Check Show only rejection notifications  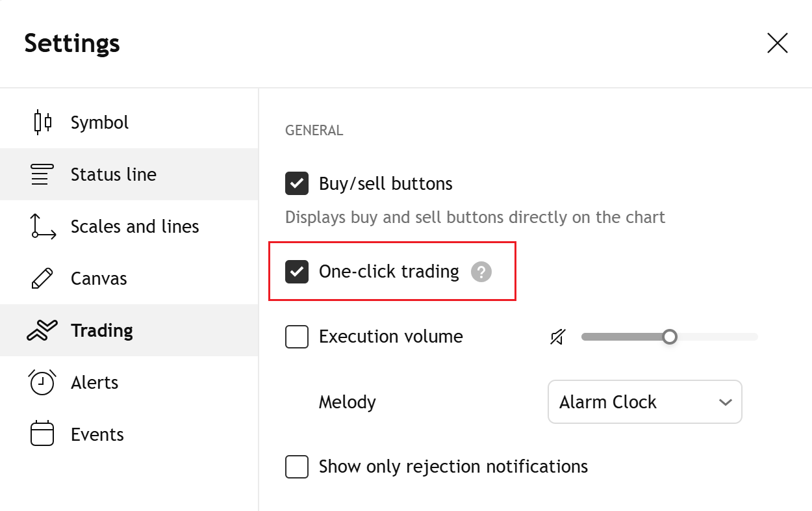(x=297, y=467)
